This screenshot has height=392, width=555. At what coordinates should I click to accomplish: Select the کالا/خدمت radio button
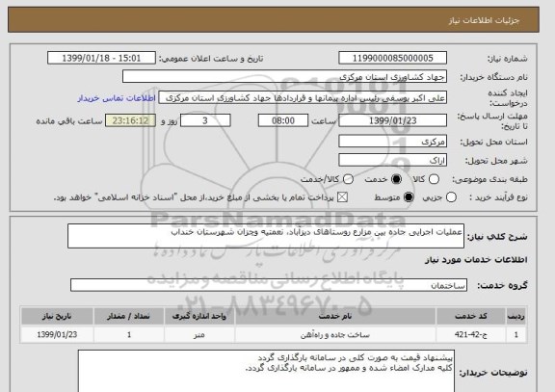click(348, 179)
